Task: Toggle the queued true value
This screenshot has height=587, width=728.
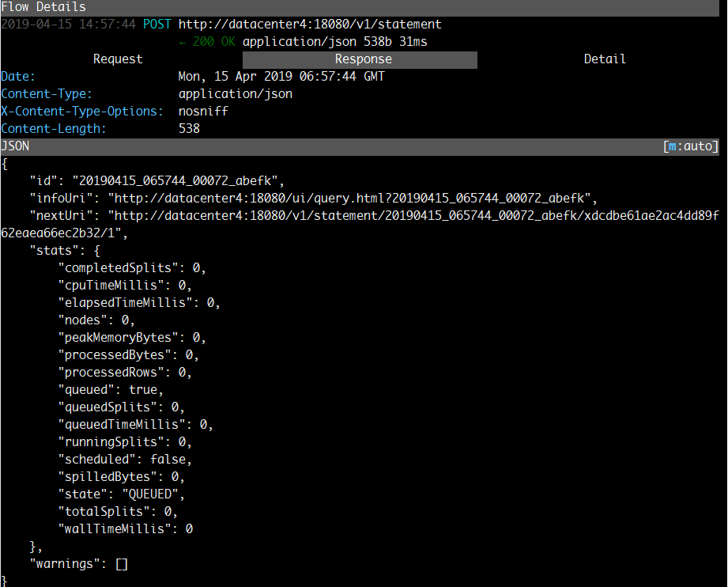Action: (x=143, y=389)
